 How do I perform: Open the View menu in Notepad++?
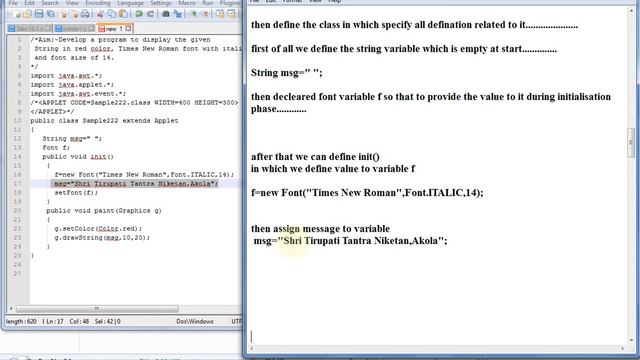(x=72, y=3)
